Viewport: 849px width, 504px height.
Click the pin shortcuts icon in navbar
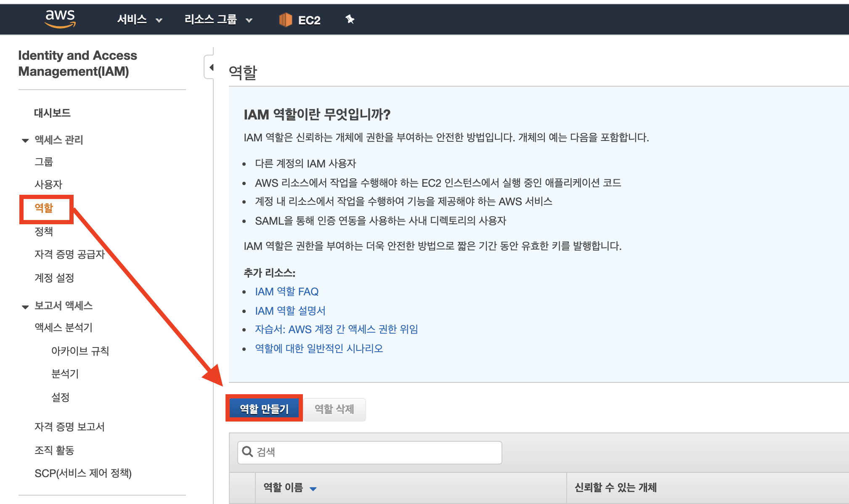[x=350, y=19]
